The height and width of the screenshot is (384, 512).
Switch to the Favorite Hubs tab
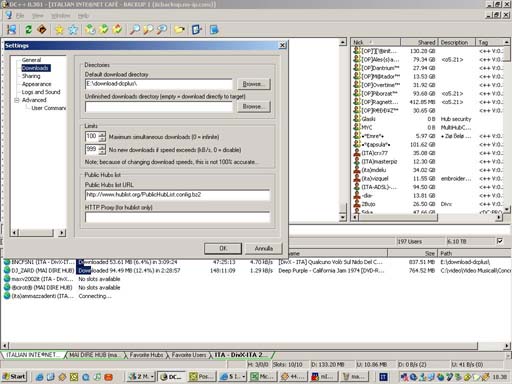[x=146, y=355]
